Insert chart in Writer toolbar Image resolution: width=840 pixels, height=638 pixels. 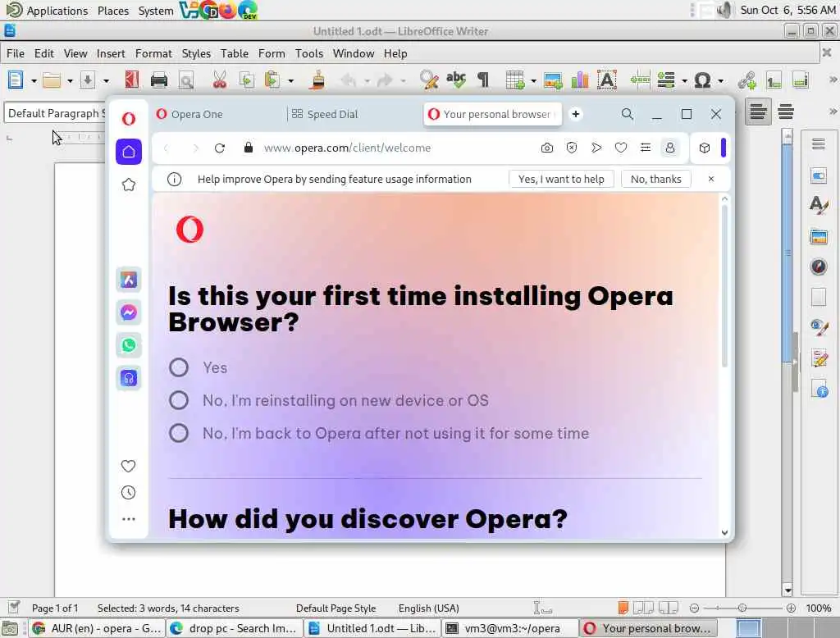coord(580,80)
